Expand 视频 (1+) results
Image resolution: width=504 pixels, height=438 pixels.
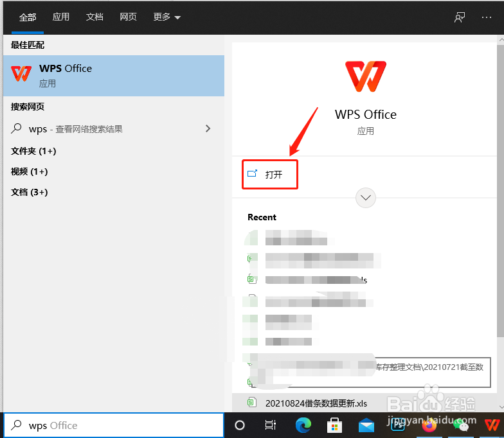(x=30, y=171)
